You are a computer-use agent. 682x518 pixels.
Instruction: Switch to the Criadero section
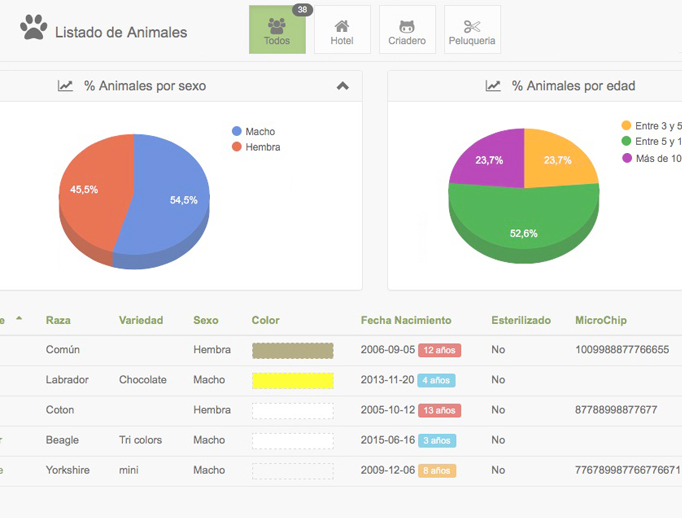(x=407, y=31)
